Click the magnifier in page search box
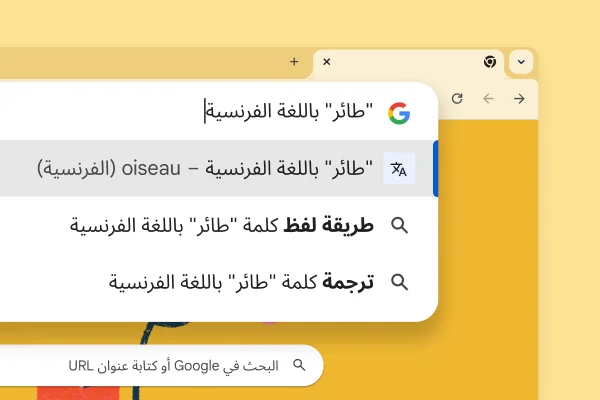 (x=298, y=365)
